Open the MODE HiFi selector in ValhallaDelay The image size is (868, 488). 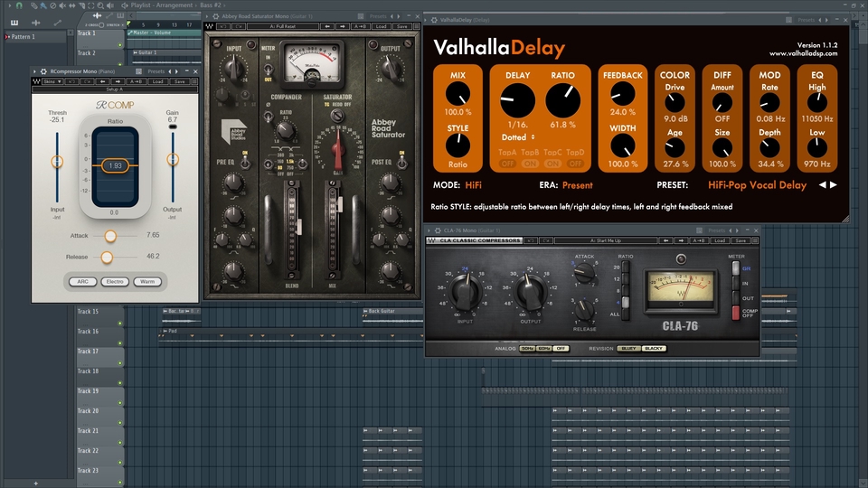click(473, 184)
